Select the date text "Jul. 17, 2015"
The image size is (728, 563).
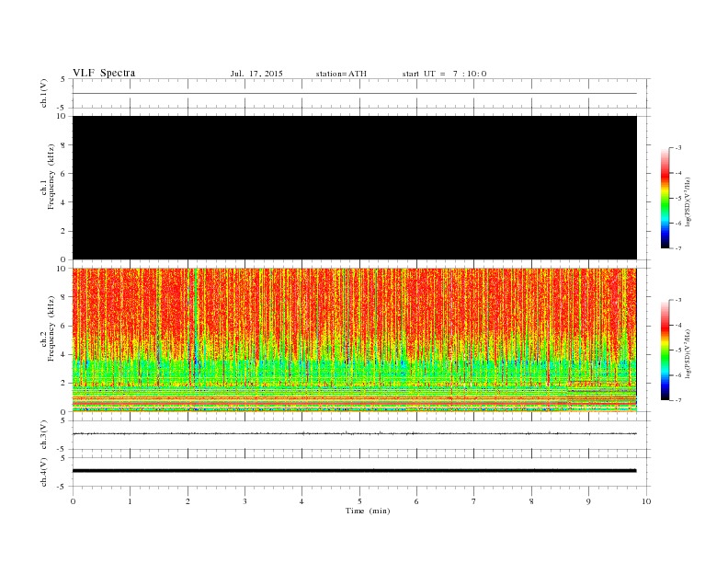pyautogui.click(x=256, y=74)
